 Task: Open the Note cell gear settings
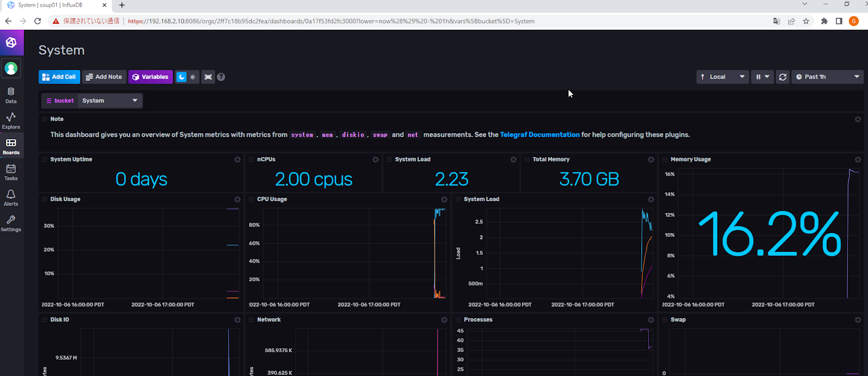point(858,119)
